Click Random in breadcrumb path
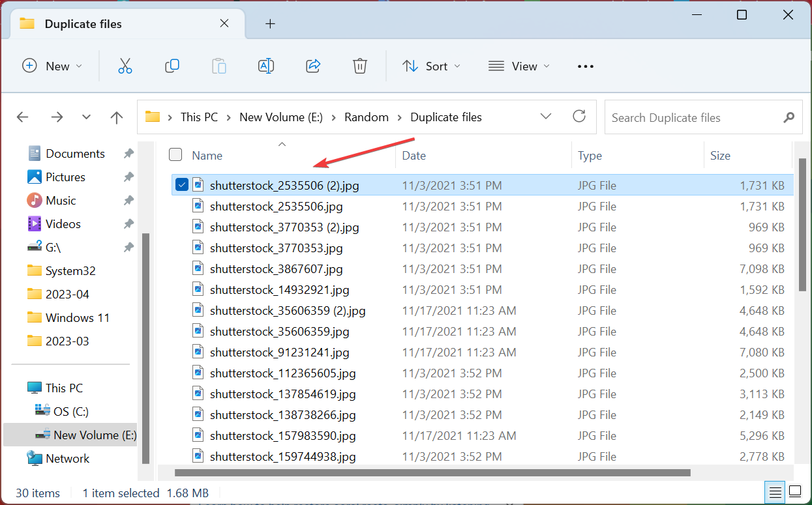The width and height of the screenshot is (812, 505). [367, 117]
